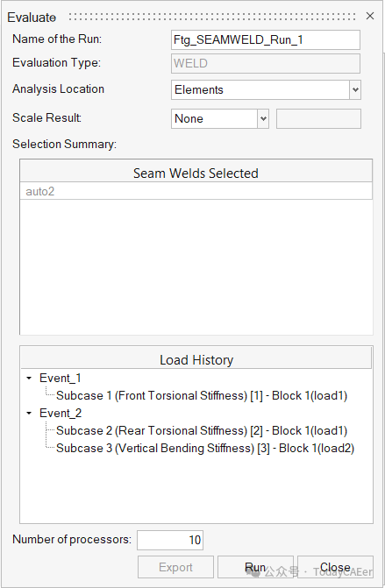The height and width of the screenshot is (588, 385).
Task: Open the Scale Result dropdown arrow
Action: [x=263, y=118]
